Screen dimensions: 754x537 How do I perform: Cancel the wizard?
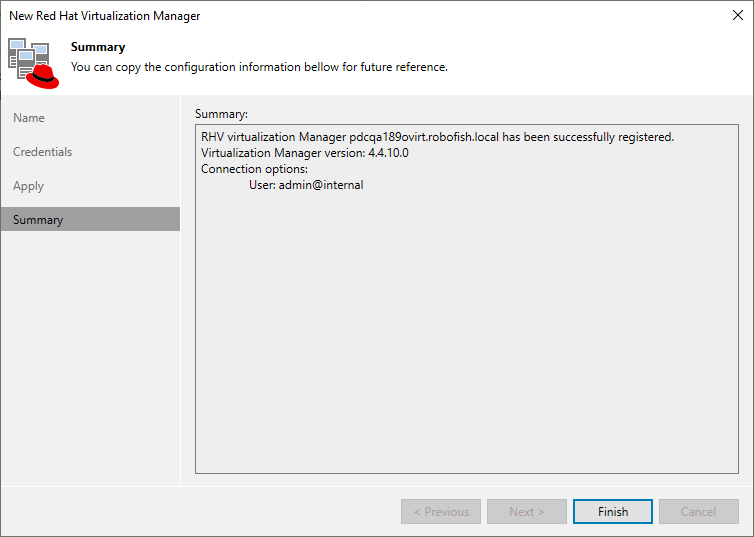tap(698, 512)
